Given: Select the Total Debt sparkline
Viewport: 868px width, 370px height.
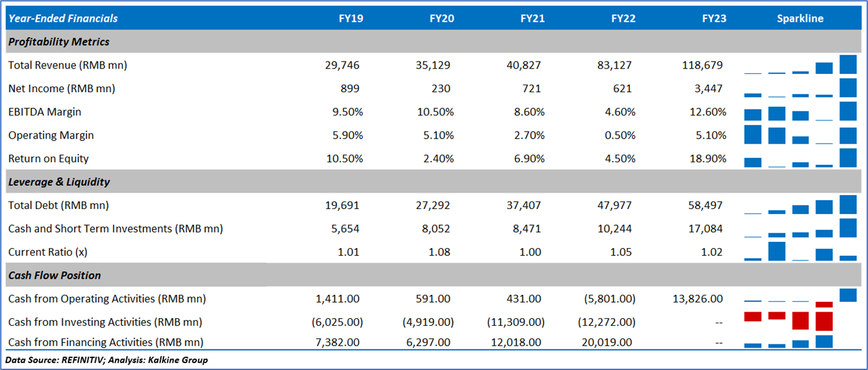Looking at the screenshot, I should (800, 205).
